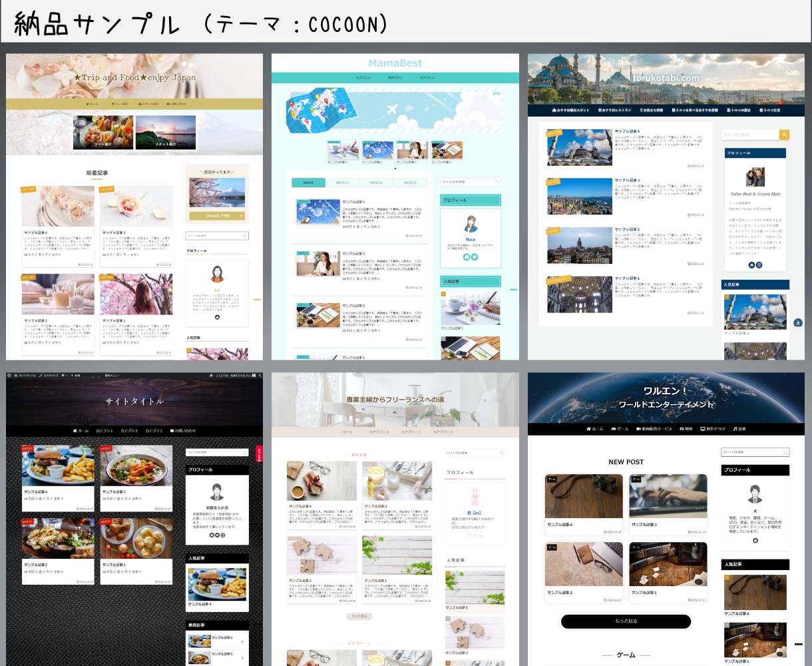812x666 pixels.
Task: Open the サンプル記事1 cherry blossom thumbnail on Trip and Food
Action: coord(136,294)
